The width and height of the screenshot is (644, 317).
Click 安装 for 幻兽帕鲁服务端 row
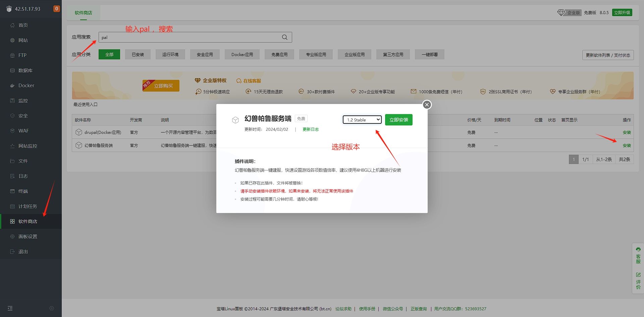click(627, 146)
